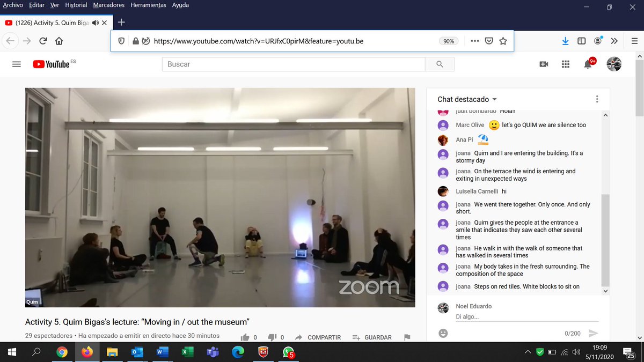
Task: Open Excel from taskbar
Action: 188,352
